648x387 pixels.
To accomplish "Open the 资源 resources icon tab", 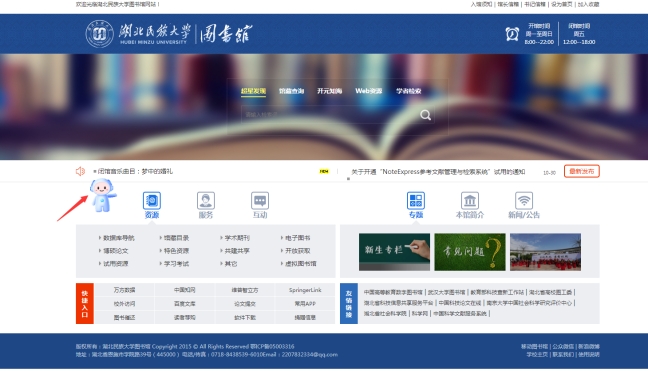I will [x=152, y=201].
